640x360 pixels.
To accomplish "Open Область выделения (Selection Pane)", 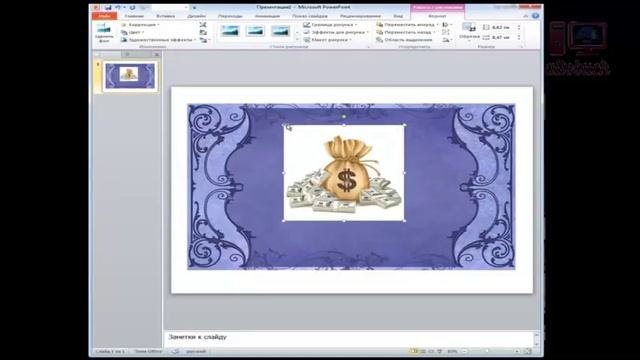I will 404,40.
